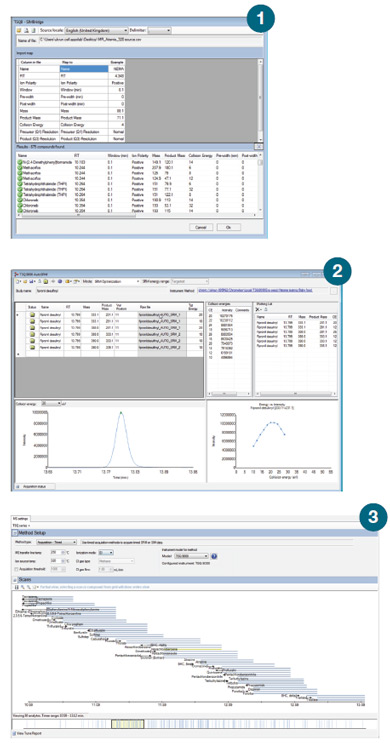Image resolution: width=390 pixels, height=743 pixels.
Task: Collapse the Scans section
Action: 15,579
